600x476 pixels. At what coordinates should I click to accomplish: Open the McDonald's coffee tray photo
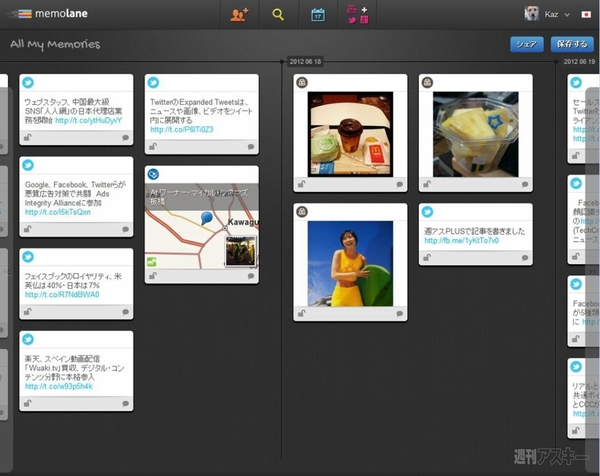pos(350,134)
